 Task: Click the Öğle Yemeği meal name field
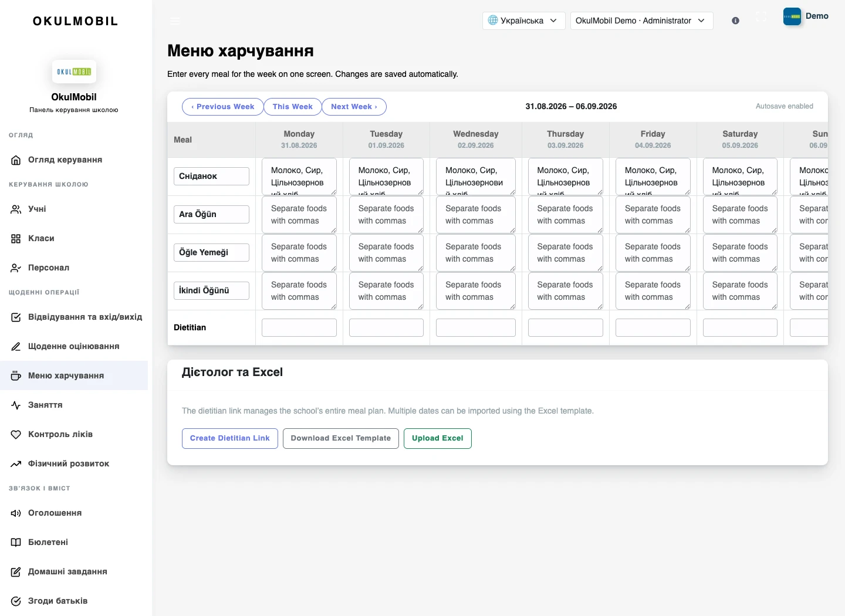click(211, 252)
